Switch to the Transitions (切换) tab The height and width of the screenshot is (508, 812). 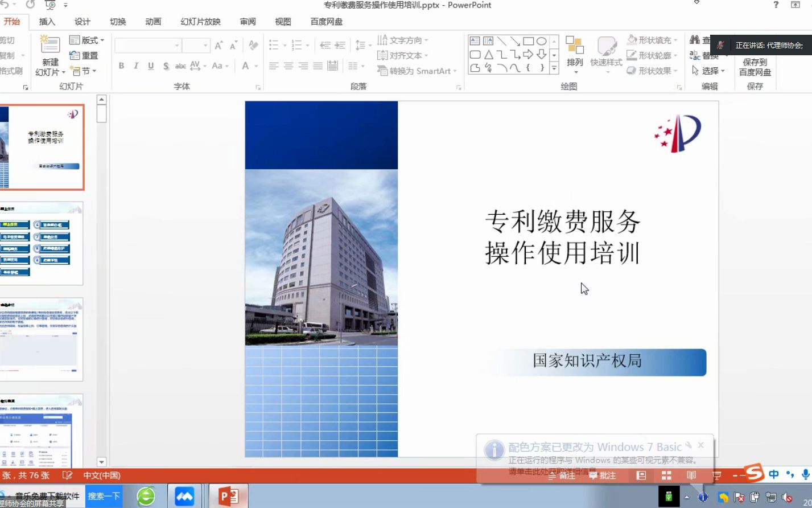tap(118, 22)
